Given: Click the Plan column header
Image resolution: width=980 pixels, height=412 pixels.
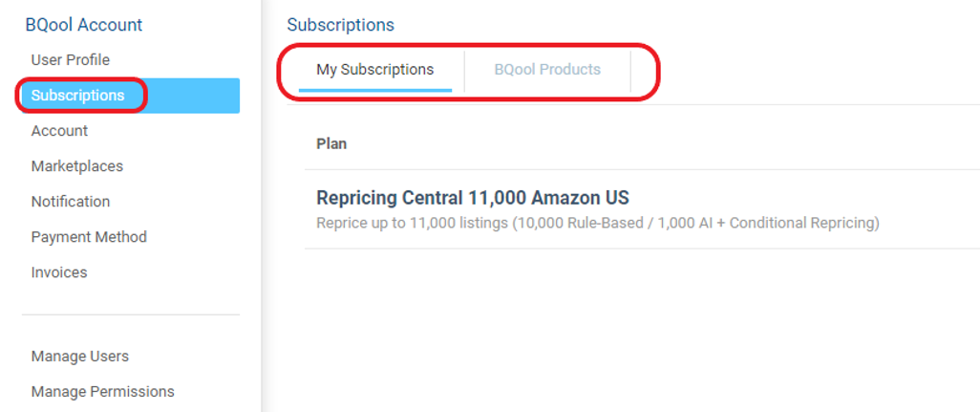Looking at the screenshot, I should [x=331, y=143].
